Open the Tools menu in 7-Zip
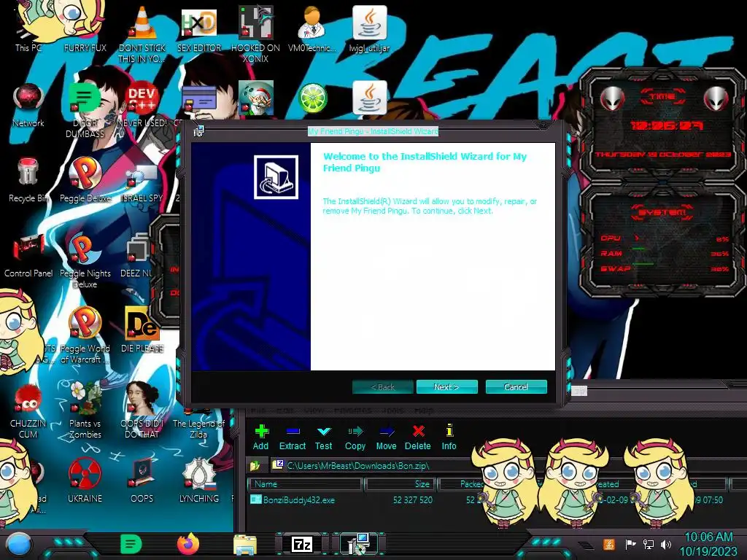747x560 pixels. [392, 410]
